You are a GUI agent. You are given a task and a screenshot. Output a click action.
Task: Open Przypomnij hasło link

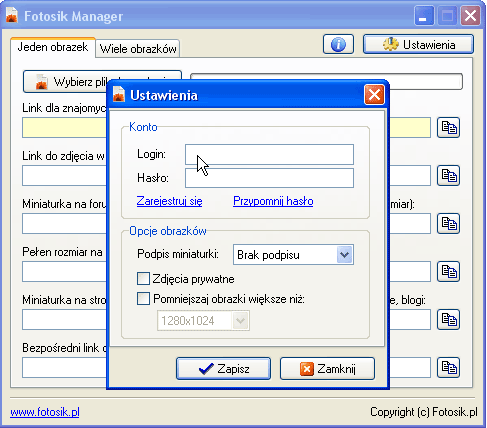point(273,201)
